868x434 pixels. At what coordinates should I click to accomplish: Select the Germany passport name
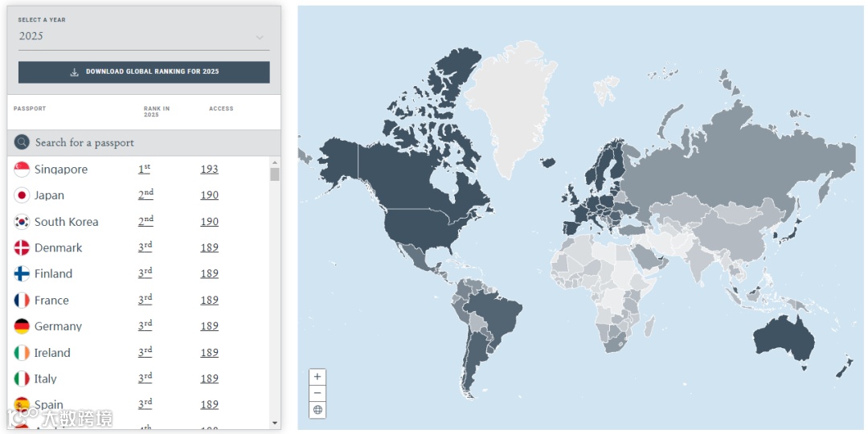click(58, 326)
